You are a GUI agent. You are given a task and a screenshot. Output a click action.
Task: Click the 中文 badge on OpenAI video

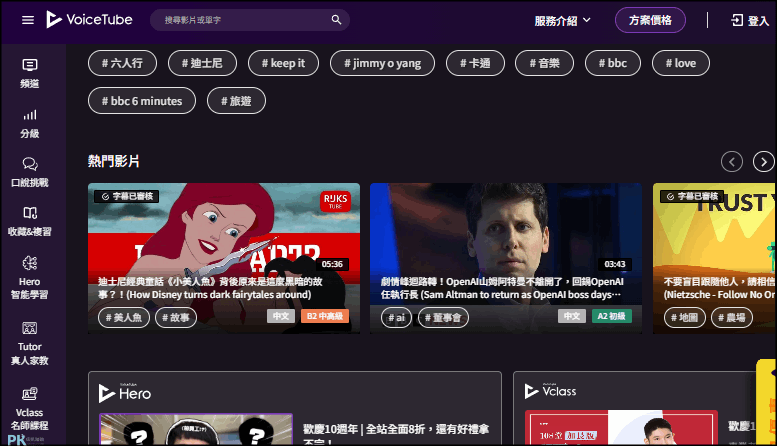572,316
